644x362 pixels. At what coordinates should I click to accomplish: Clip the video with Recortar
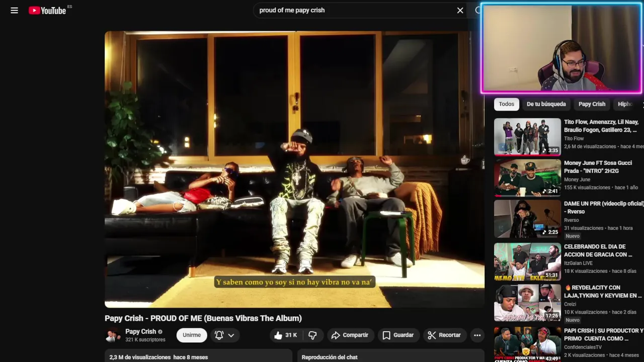point(444,335)
